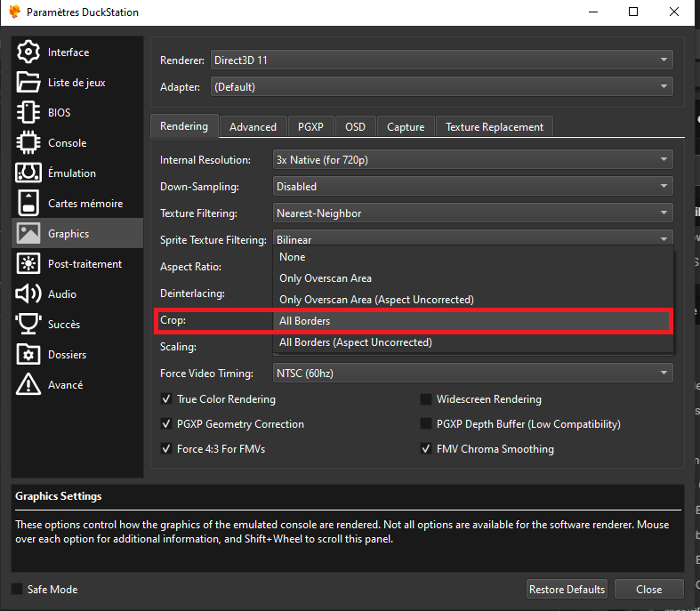This screenshot has height=611, width=700.
Task: Open the Texture Filtering Nearest-Neighbor dropdown
Action: pyautogui.click(x=473, y=213)
